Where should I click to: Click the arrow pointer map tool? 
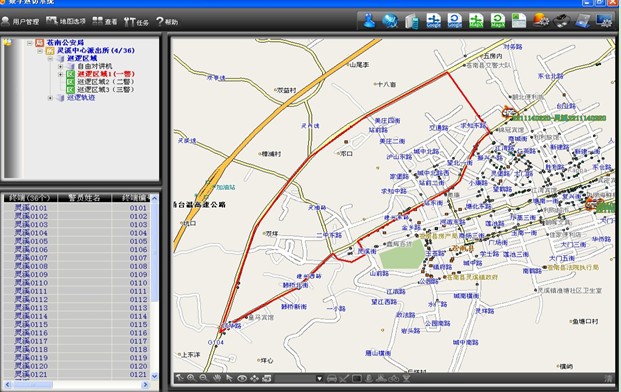(x=229, y=378)
